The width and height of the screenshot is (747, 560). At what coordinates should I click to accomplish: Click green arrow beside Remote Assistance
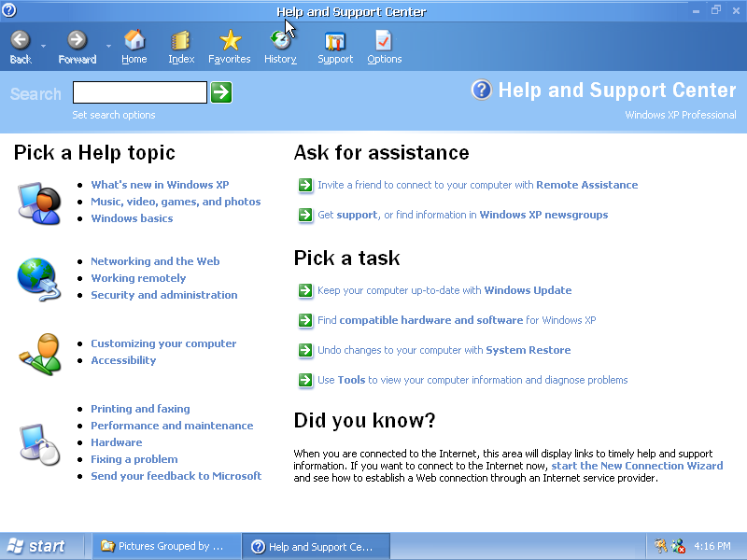[x=305, y=185]
